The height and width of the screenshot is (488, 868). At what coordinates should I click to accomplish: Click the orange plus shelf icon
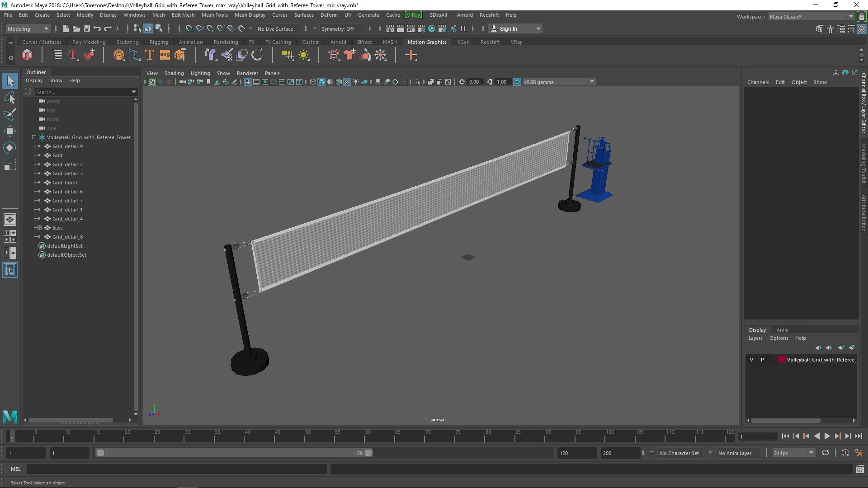point(411,55)
